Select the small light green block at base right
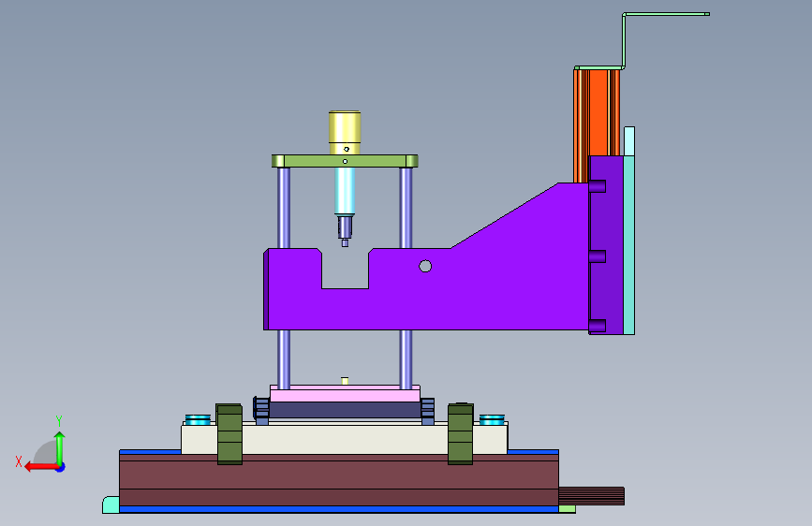The width and height of the screenshot is (812, 526). [x=567, y=509]
